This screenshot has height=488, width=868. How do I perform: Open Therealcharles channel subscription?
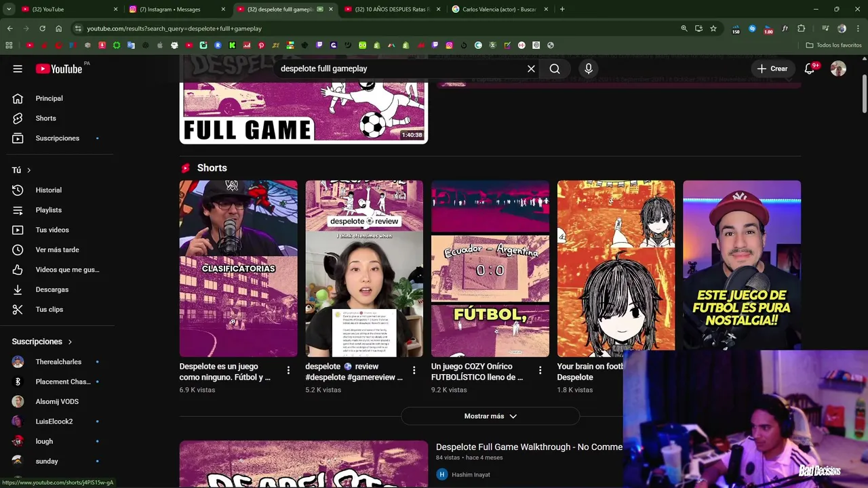[58, 362]
